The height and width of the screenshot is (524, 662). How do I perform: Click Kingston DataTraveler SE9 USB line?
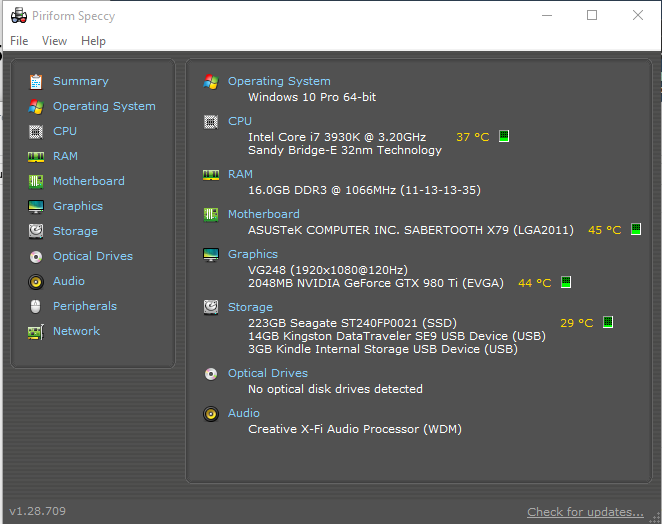(x=397, y=336)
